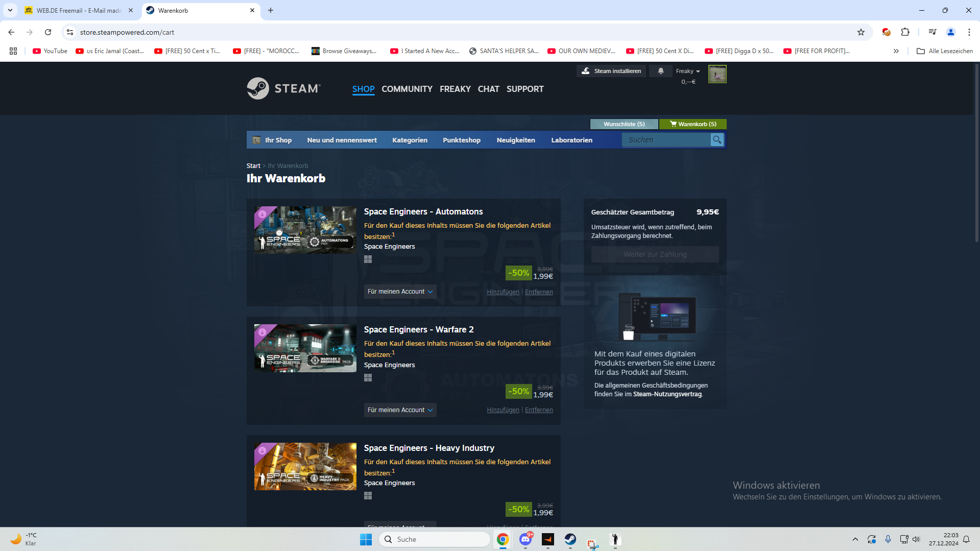Viewport: 980px width, 551px height.
Task: Click Hinzufügen link for Warfare 2
Action: pos(503,410)
